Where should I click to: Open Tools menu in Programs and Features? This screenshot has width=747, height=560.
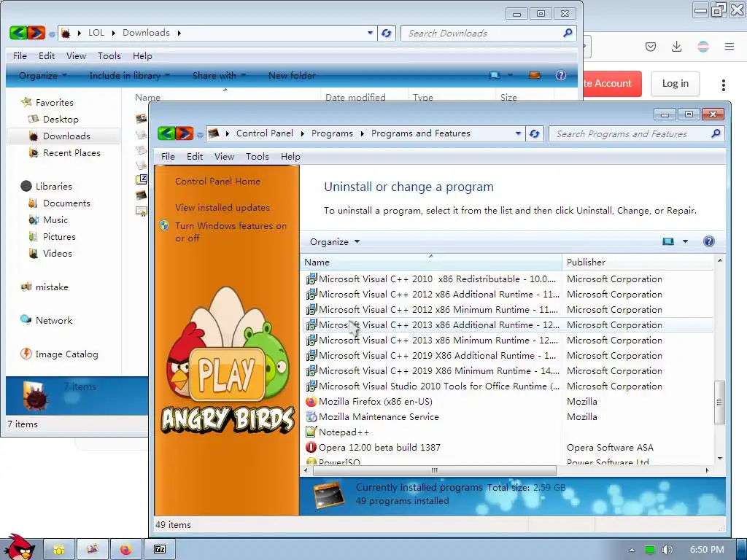(x=258, y=156)
